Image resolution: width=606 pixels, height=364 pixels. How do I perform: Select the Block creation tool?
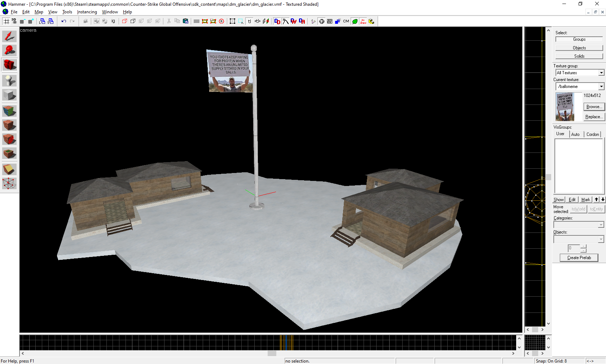click(x=9, y=95)
